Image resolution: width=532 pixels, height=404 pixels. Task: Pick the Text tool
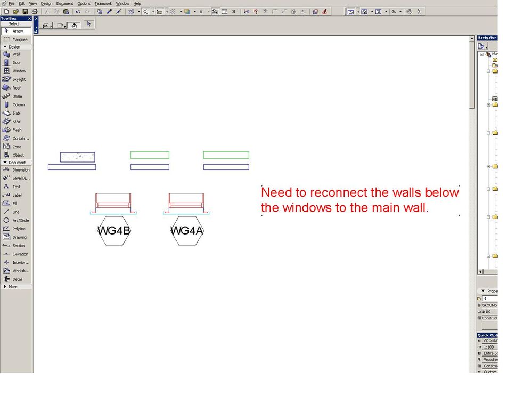pyautogui.click(x=16, y=187)
